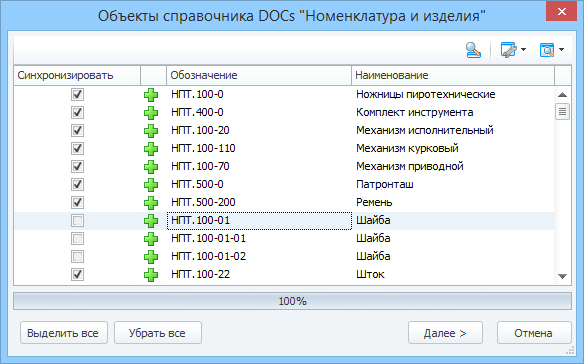Select designation cell НПТ.100-110
Image resolution: width=584 pixels, height=364 pixels.
coord(259,148)
